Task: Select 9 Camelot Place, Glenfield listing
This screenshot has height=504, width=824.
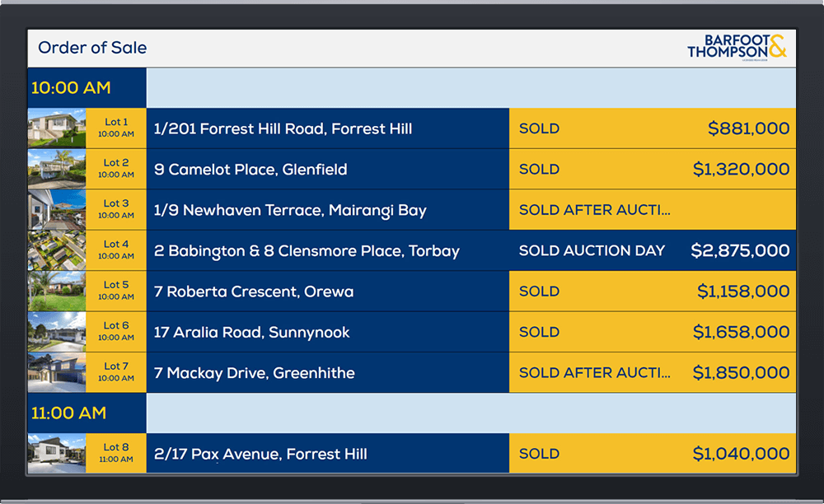Action: point(250,170)
